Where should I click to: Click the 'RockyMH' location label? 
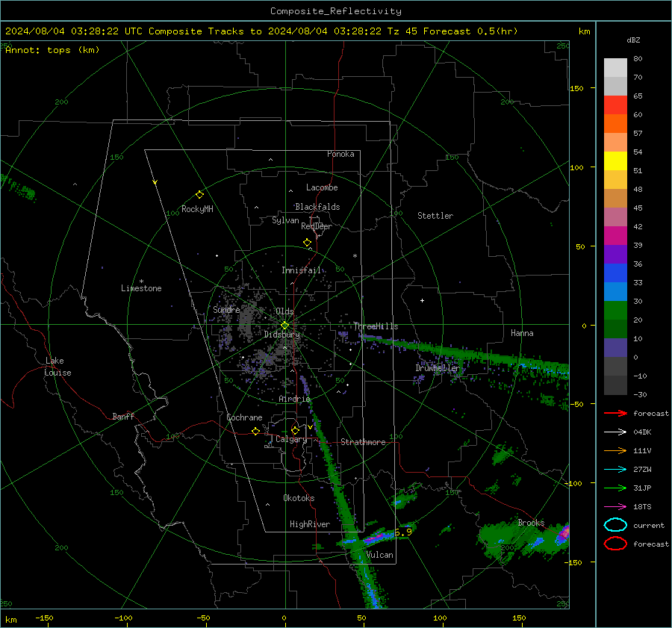point(197,209)
